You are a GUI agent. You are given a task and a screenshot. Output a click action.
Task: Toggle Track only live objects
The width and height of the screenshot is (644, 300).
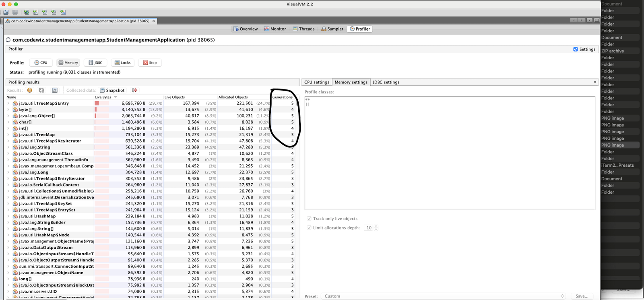tap(309, 219)
